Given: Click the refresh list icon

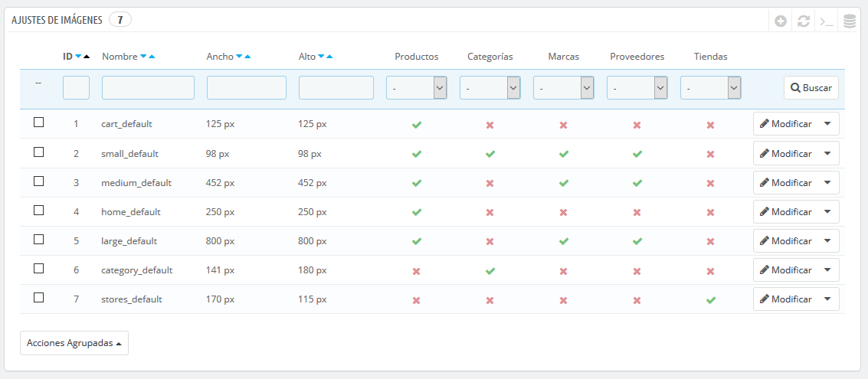Looking at the screenshot, I should (803, 21).
